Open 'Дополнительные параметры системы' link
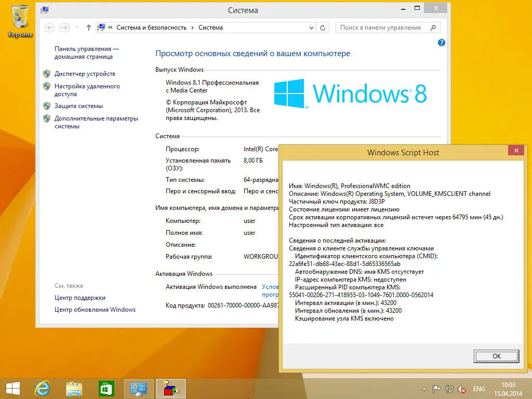 (96, 122)
